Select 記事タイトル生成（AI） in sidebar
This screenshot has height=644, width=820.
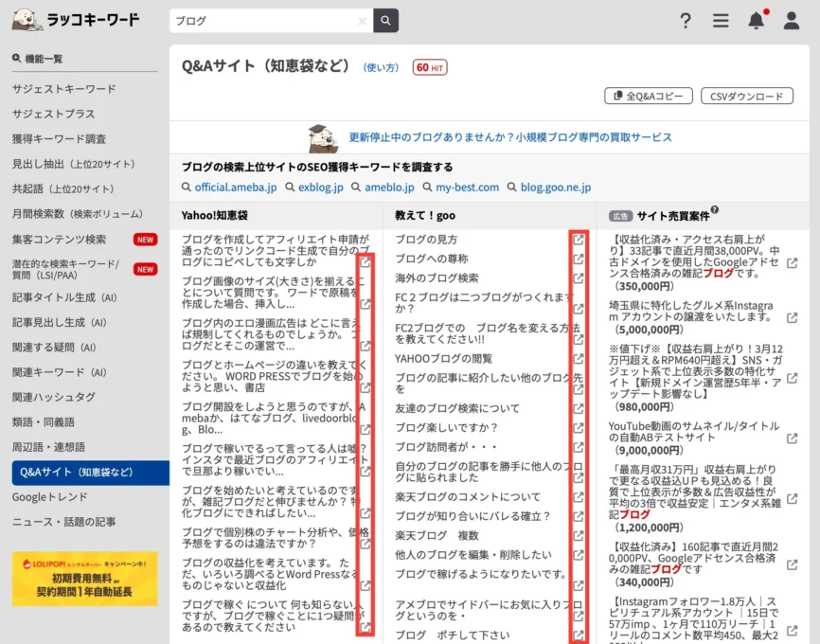[64, 297]
